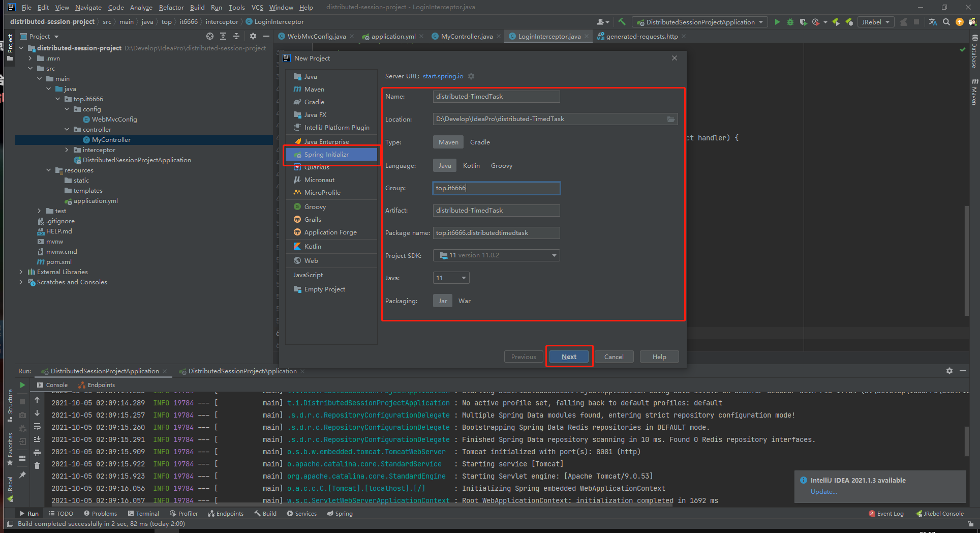This screenshot has width=980, height=533.
Task: Click Print icon in Run console
Action: [x=37, y=452]
